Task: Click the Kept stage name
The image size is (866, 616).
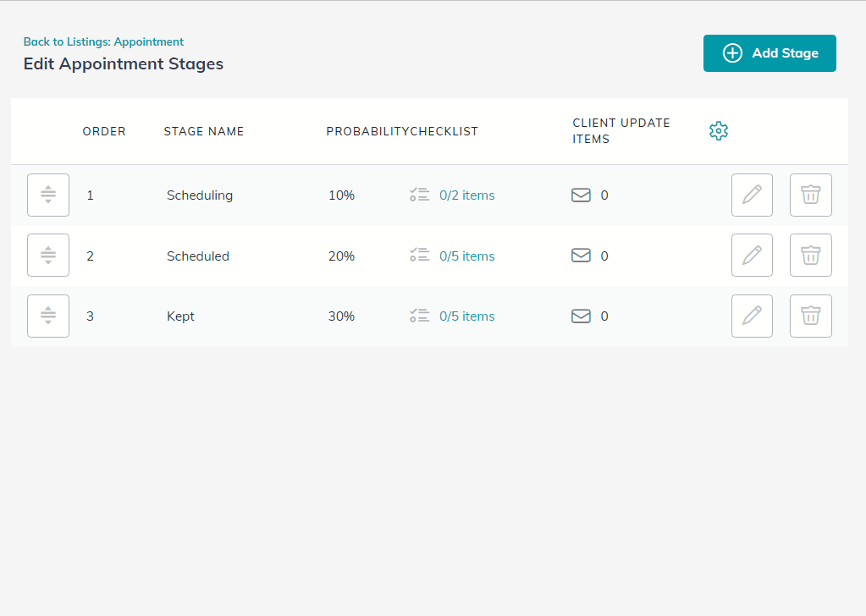Action: 180,316
